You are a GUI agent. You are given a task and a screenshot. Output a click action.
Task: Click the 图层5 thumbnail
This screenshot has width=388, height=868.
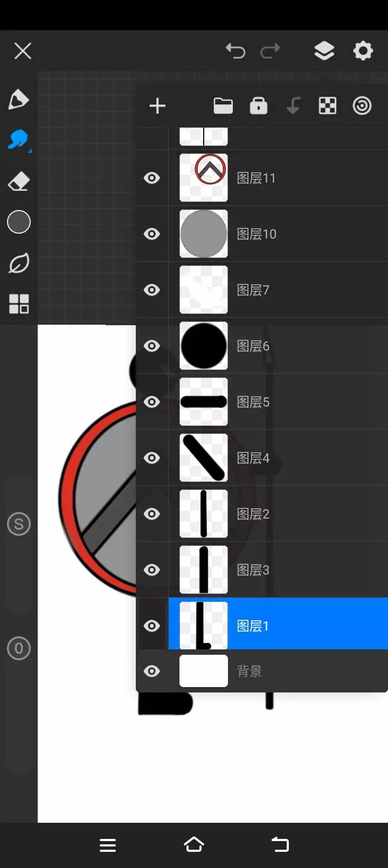coord(204,402)
